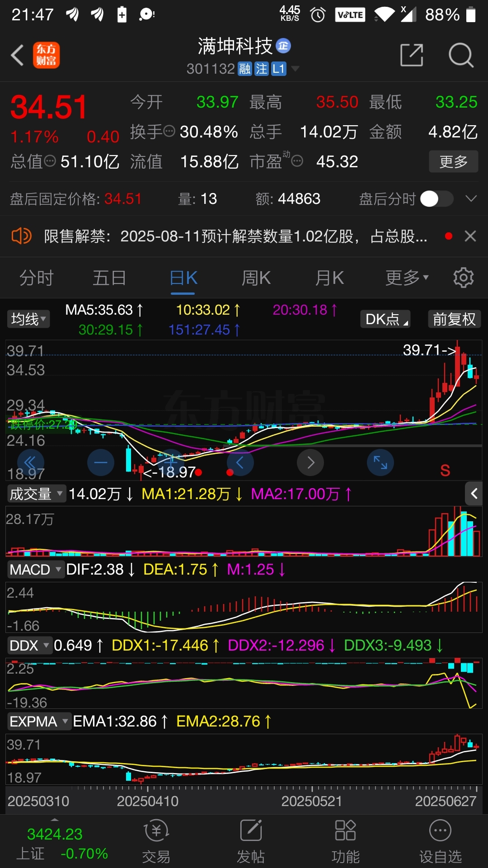Open chart settings gear
The height and width of the screenshot is (868, 488).
[463, 278]
